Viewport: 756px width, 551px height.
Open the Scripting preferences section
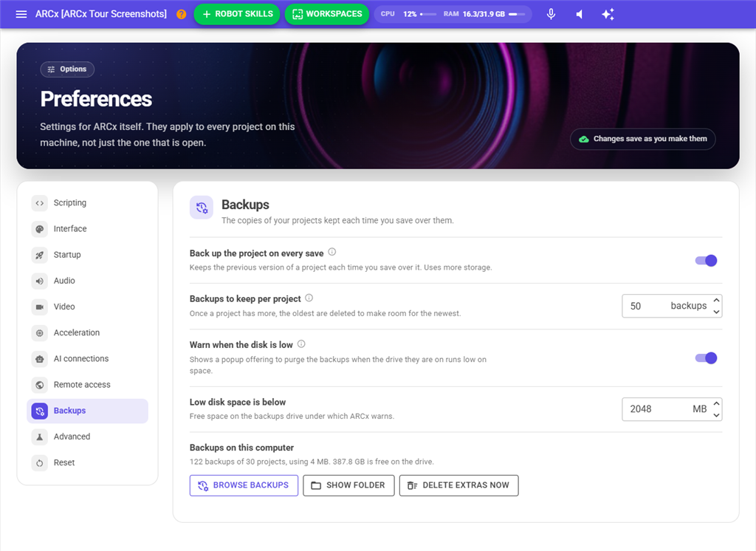(87, 203)
